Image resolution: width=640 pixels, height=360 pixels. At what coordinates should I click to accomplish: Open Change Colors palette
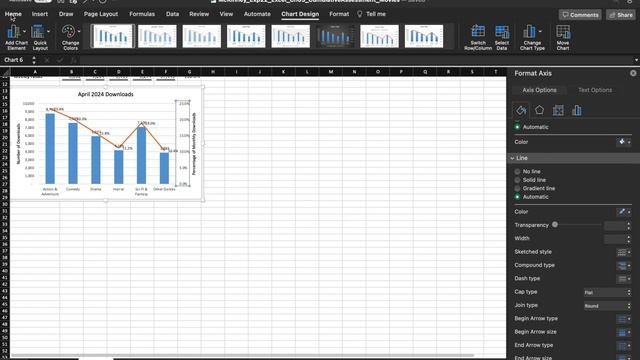pos(70,37)
